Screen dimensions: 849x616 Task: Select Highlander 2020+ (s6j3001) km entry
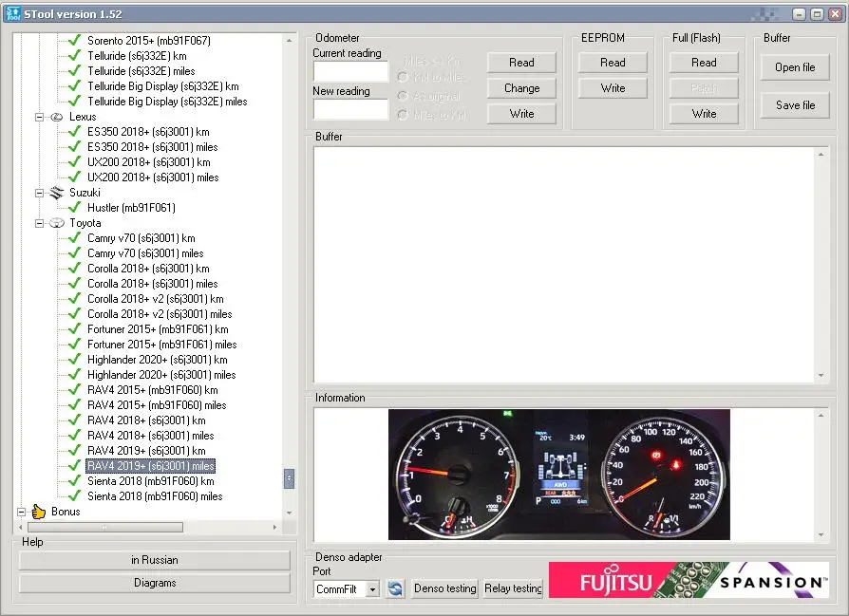pyautogui.click(x=157, y=360)
